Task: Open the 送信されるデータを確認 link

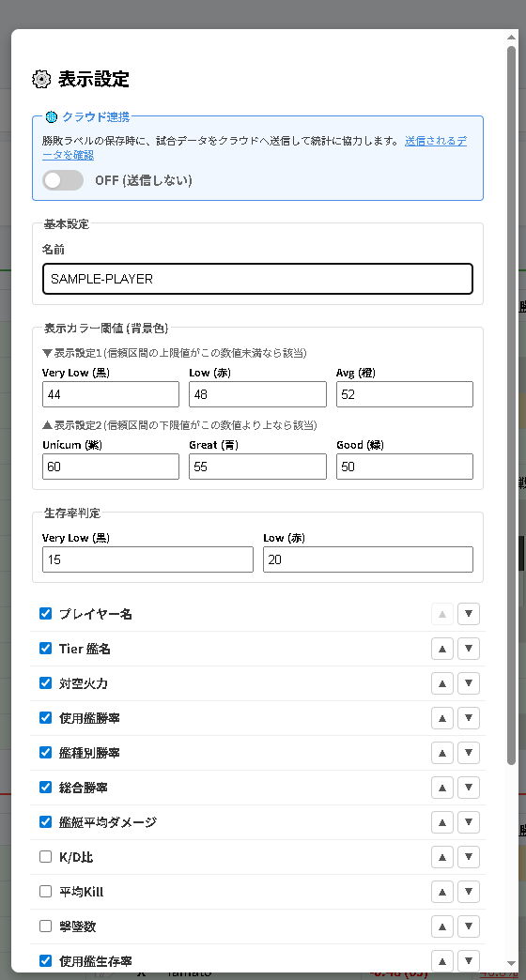Action: tap(435, 141)
